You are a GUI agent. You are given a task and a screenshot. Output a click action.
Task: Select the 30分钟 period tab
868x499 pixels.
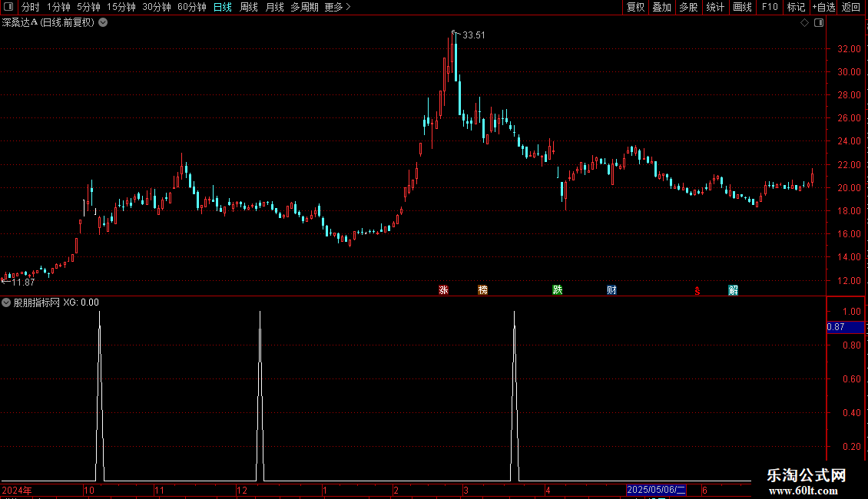[157, 7]
